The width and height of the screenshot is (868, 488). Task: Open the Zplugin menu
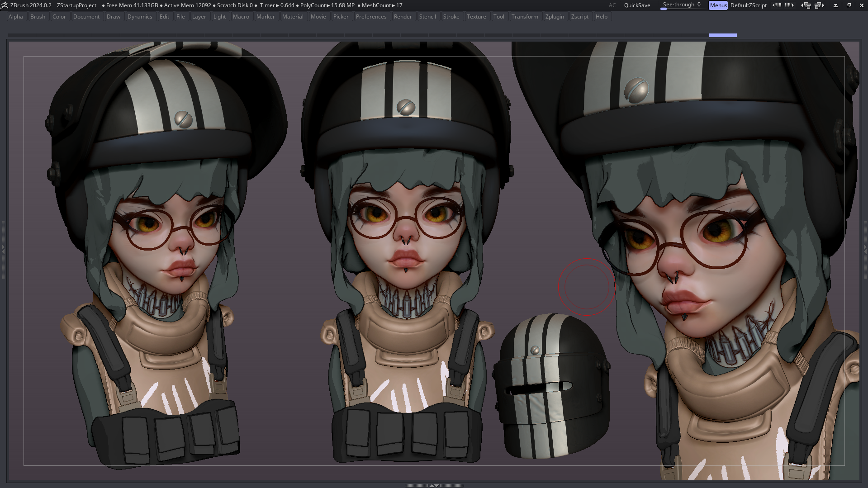click(x=555, y=17)
